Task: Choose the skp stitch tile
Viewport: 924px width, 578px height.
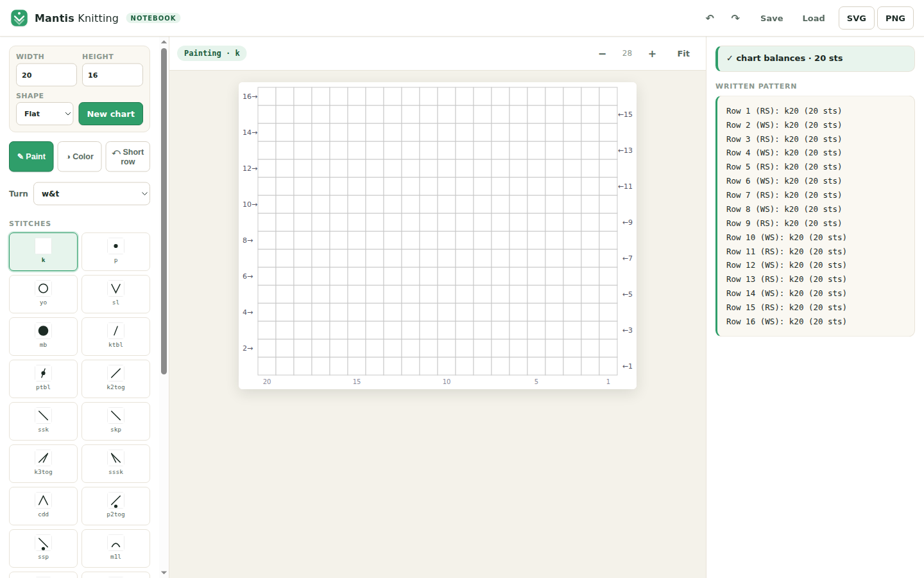Action: tap(116, 421)
